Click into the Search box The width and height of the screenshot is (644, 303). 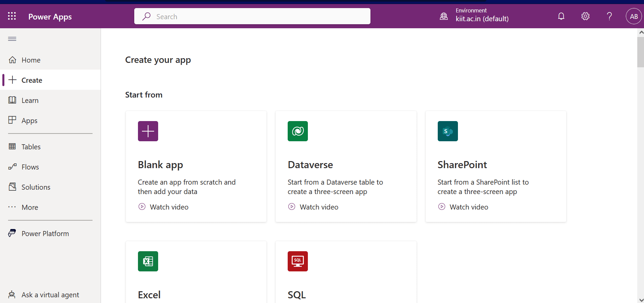[252, 16]
